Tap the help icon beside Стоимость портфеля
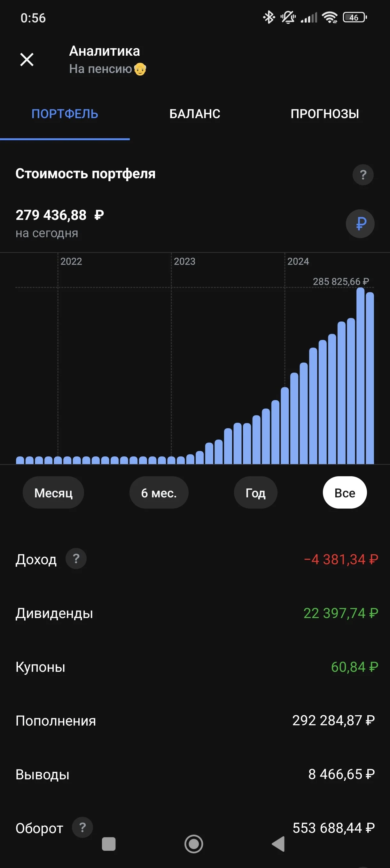 (x=363, y=174)
